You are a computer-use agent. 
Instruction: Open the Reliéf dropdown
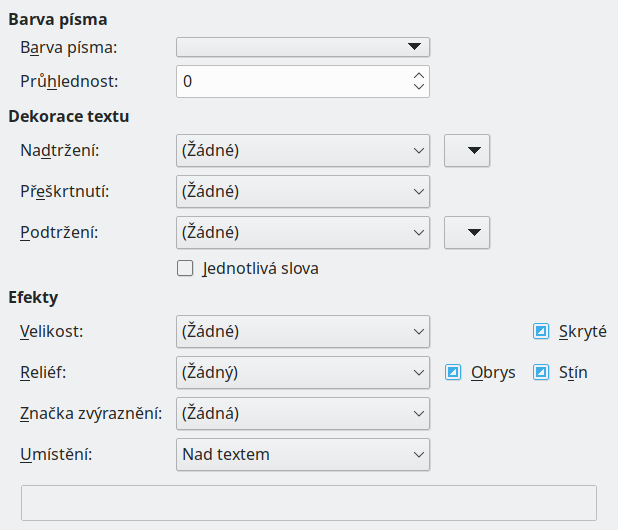click(302, 372)
